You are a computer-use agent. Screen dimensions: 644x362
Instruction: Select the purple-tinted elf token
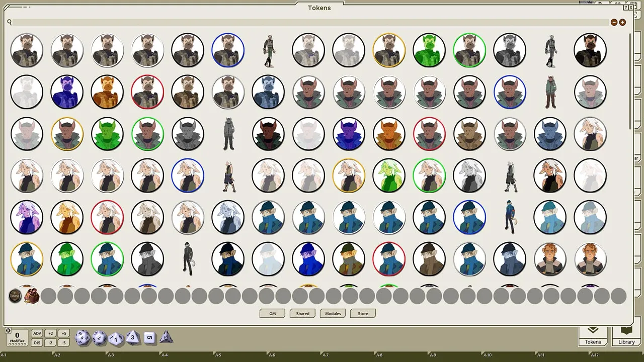coord(27,217)
